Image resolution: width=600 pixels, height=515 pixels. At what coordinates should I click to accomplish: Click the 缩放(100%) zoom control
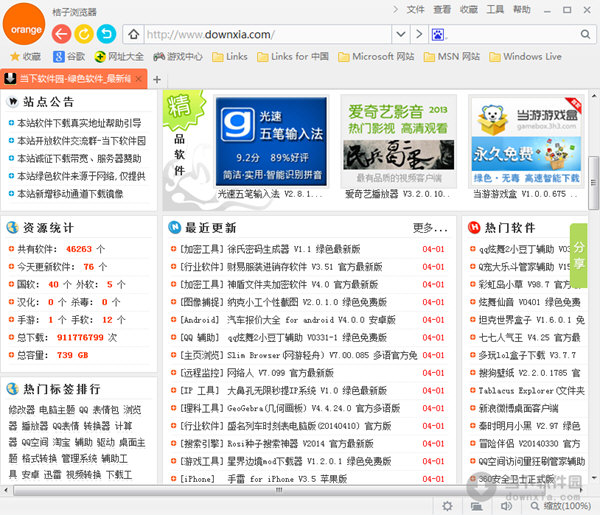pos(561,506)
